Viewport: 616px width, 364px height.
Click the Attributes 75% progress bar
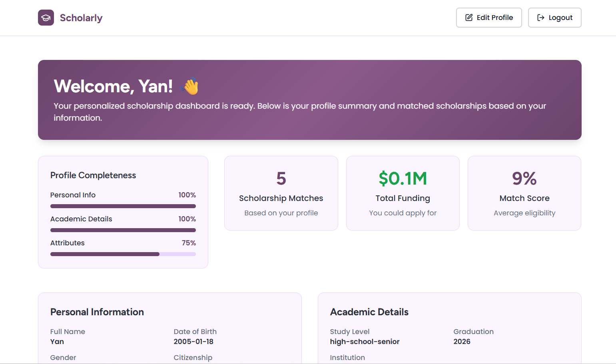coord(123,254)
